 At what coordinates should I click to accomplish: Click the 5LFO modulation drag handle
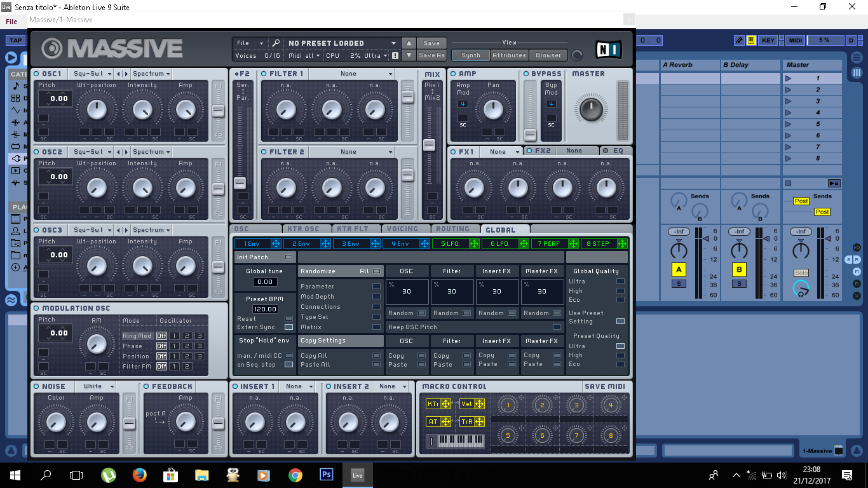(x=474, y=243)
